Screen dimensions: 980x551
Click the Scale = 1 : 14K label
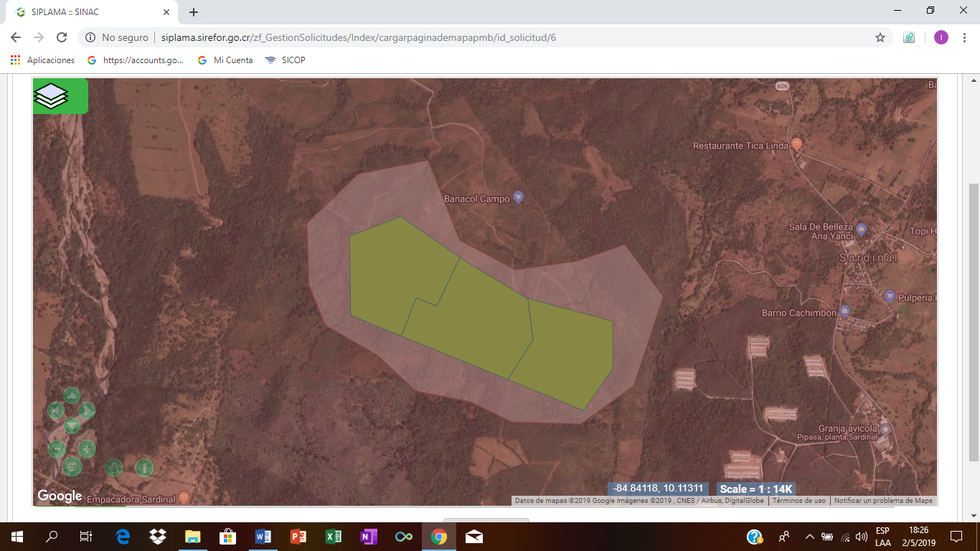(755, 489)
